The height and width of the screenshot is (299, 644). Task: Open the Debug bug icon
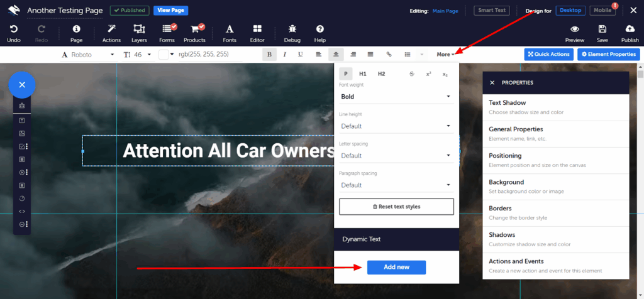[x=292, y=30]
